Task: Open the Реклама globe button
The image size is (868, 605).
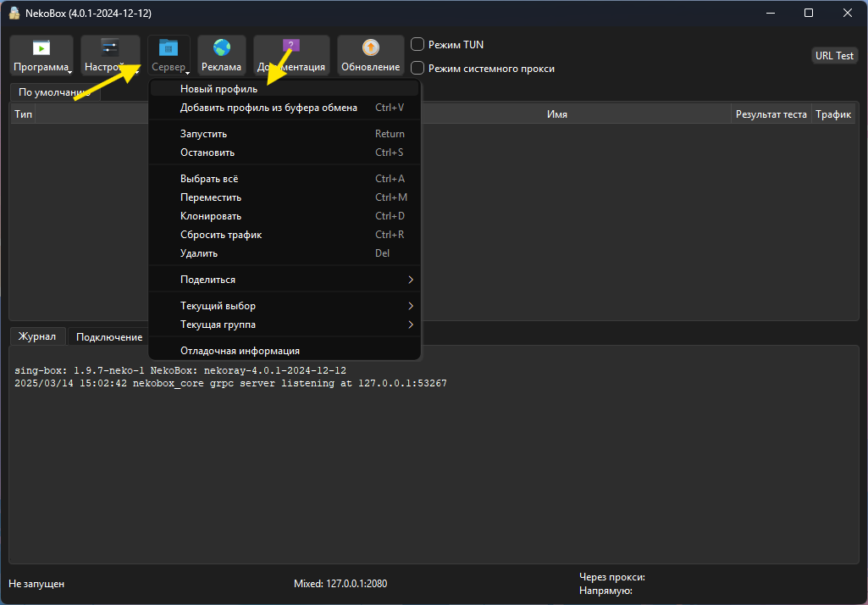Action: coord(221,55)
